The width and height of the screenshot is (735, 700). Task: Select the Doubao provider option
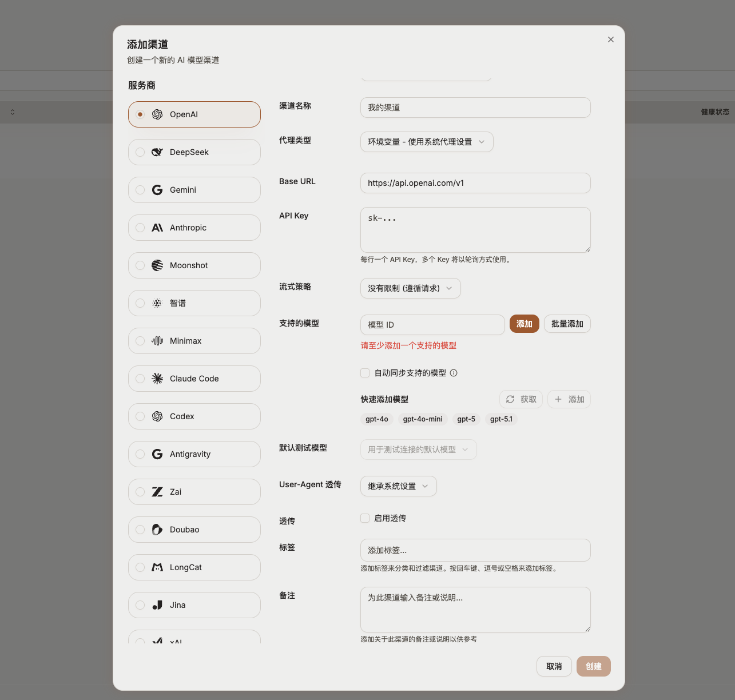click(x=194, y=530)
